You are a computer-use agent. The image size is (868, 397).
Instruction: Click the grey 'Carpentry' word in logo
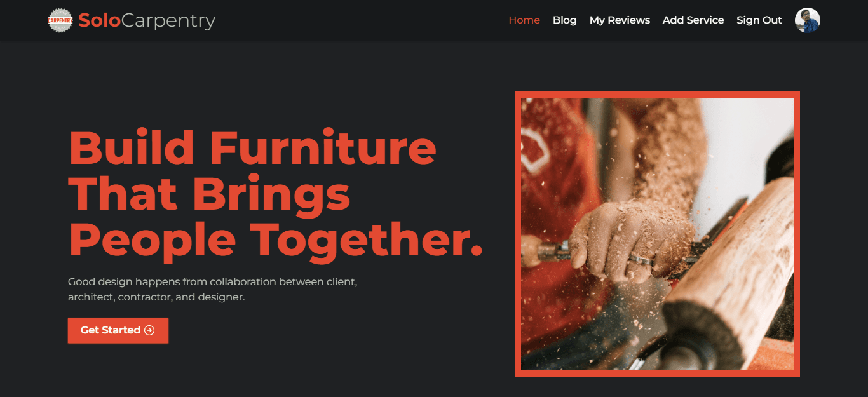click(x=168, y=22)
